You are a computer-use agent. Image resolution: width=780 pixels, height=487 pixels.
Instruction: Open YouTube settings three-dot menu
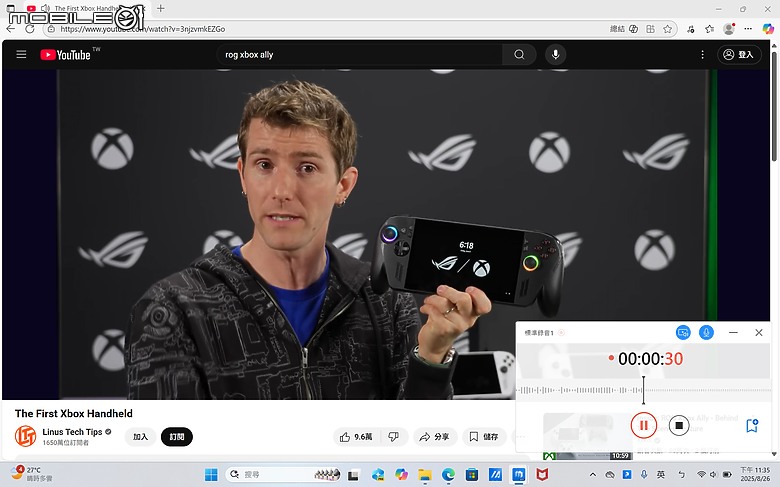(702, 55)
